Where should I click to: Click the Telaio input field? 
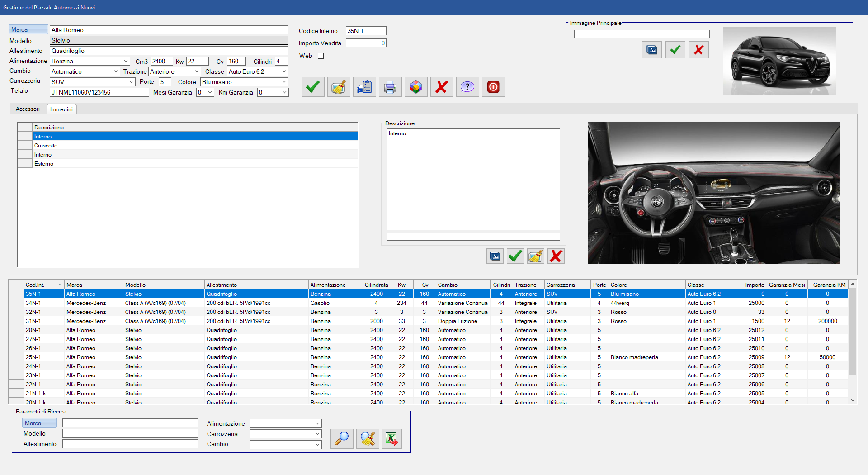point(99,92)
